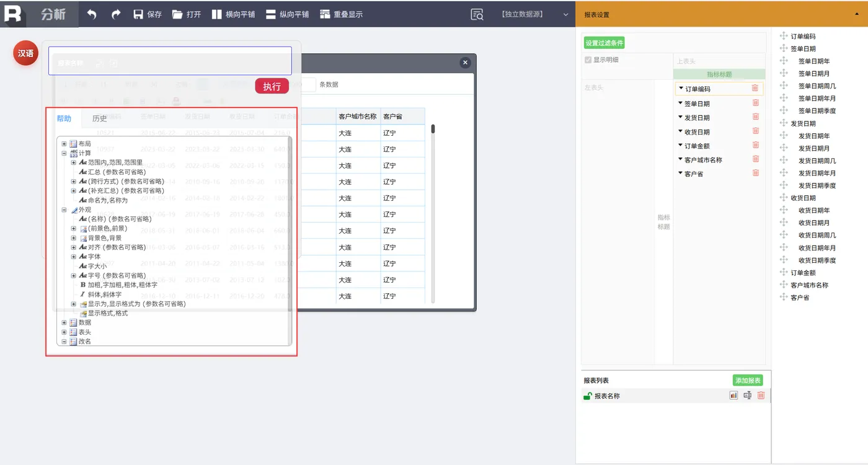Toggle the 显示明细 checkbox
The image size is (868, 465).
tap(588, 60)
